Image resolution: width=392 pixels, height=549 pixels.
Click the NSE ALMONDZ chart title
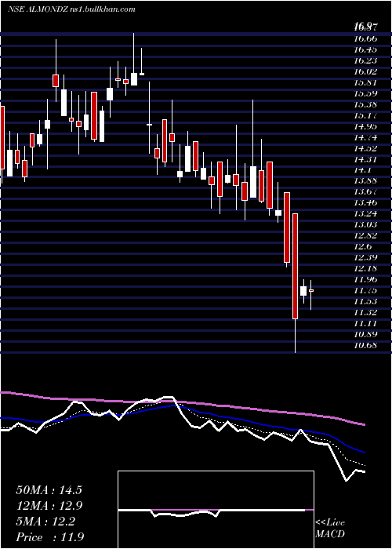pyautogui.click(x=71, y=9)
